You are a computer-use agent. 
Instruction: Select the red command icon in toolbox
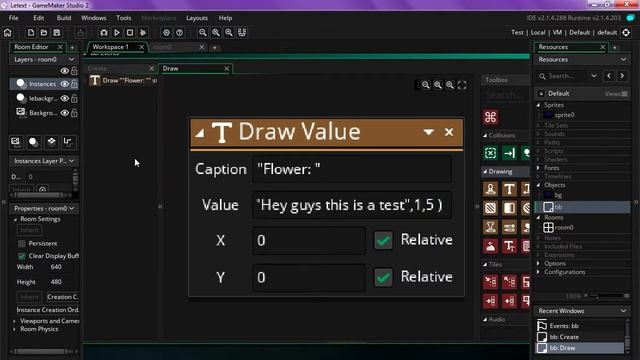491,118
